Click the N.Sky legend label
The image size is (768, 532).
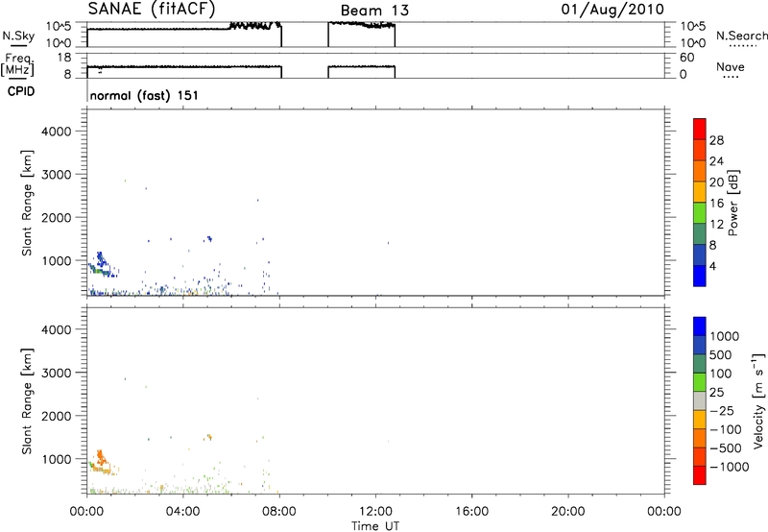click(x=18, y=36)
